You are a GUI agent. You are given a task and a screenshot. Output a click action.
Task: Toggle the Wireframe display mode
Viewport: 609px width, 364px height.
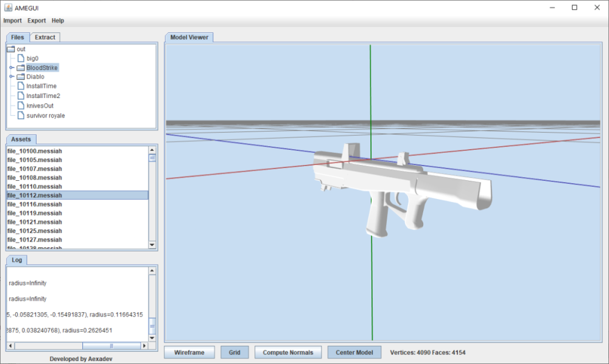(189, 352)
